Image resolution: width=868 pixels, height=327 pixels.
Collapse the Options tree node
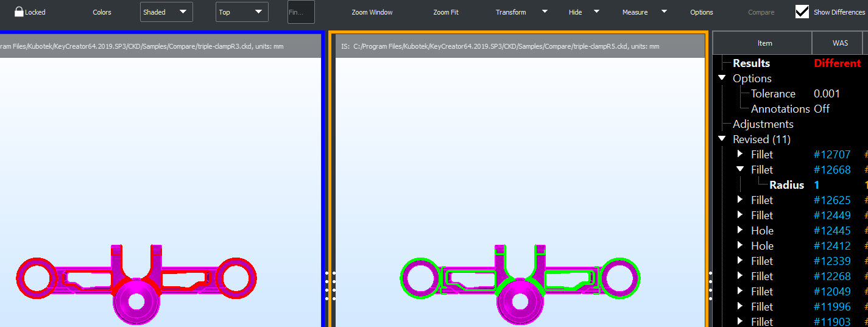pos(722,78)
